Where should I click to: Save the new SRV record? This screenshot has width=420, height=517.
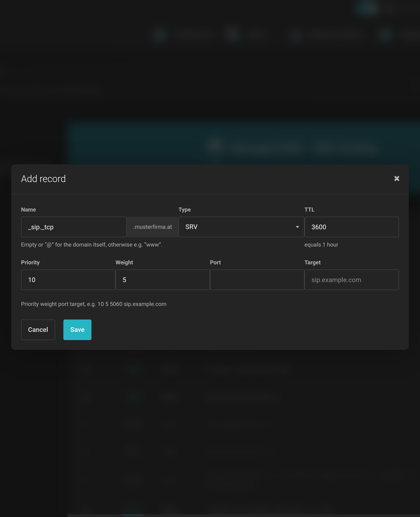77,330
